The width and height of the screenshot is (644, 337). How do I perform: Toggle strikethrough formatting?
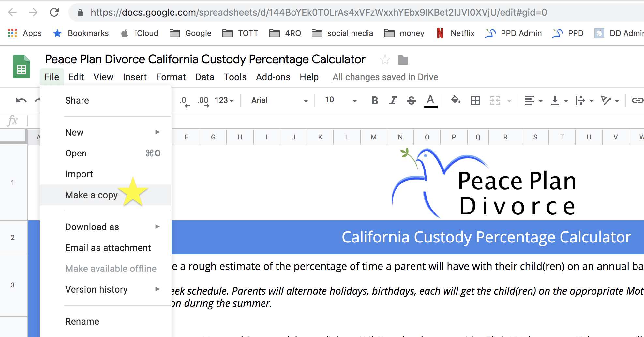point(412,100)
